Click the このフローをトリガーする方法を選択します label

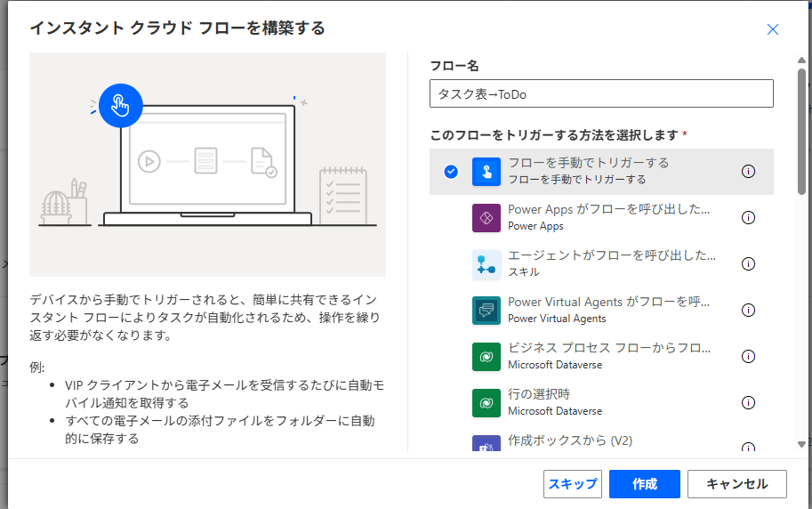coord(554,135)
